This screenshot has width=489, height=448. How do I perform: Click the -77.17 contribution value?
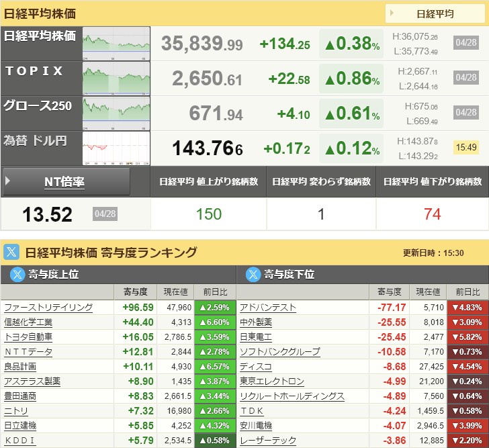(392, 308)
